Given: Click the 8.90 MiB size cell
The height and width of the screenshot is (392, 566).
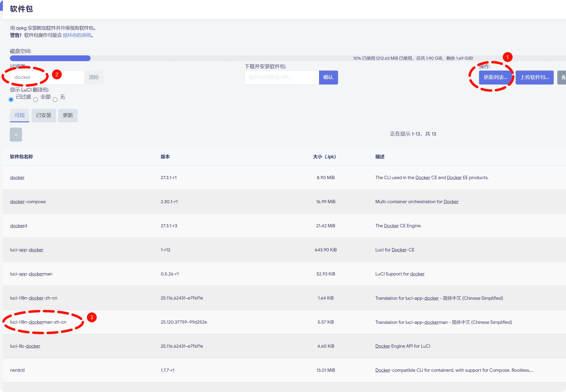Looking at the screenshot, I should [326, 177].
